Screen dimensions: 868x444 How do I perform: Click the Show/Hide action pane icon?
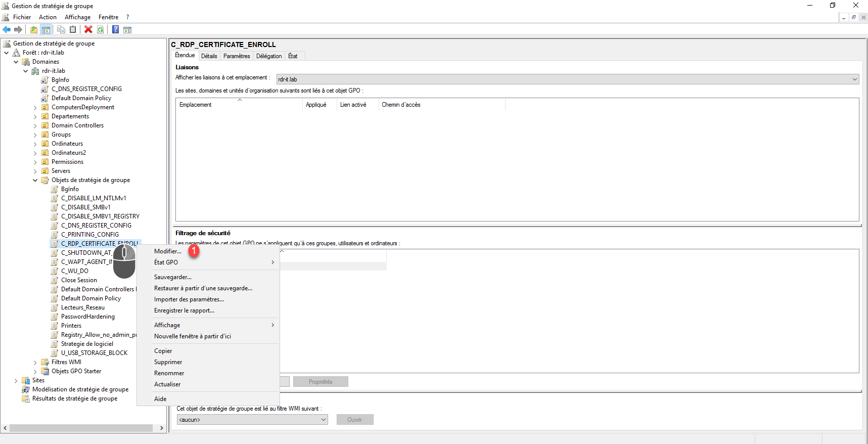pyautogui.click(x=127, y=30)
